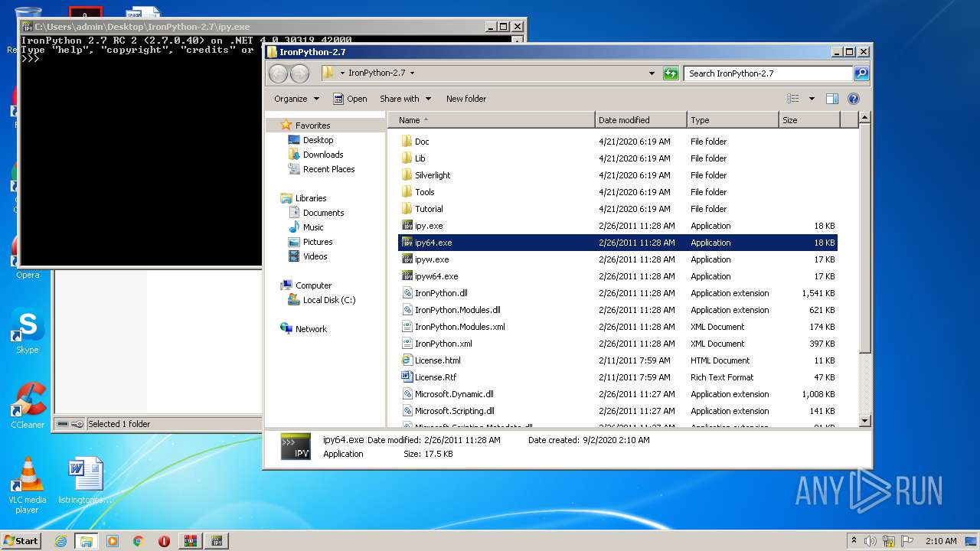Click the taskbar clock showing 2:10 AM

(x=941, y=541)
